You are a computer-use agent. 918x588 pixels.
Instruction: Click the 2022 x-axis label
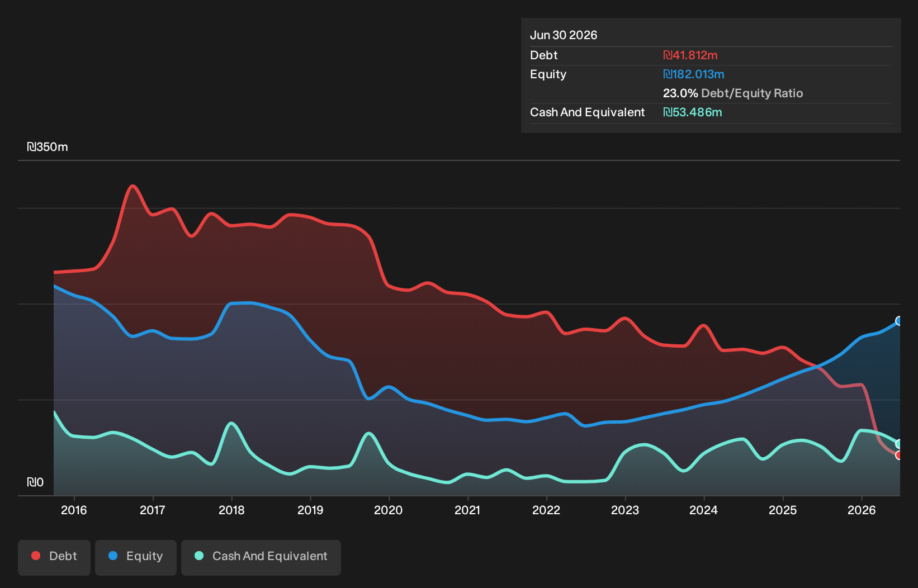coord(546,510)
